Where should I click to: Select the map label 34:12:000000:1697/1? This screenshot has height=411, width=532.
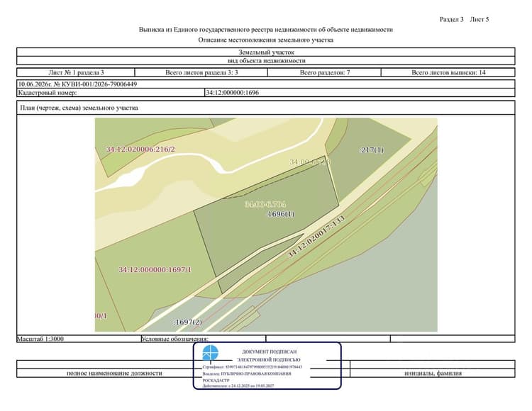[155, 270]
